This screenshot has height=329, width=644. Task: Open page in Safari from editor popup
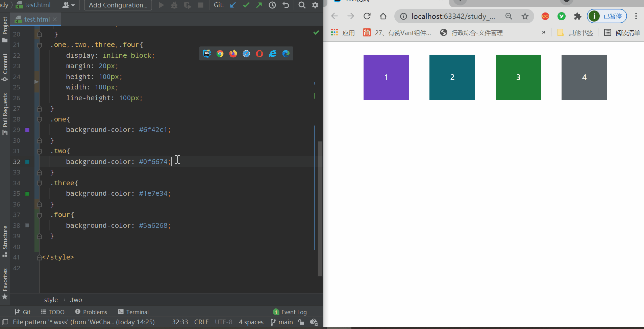[246, 54]
